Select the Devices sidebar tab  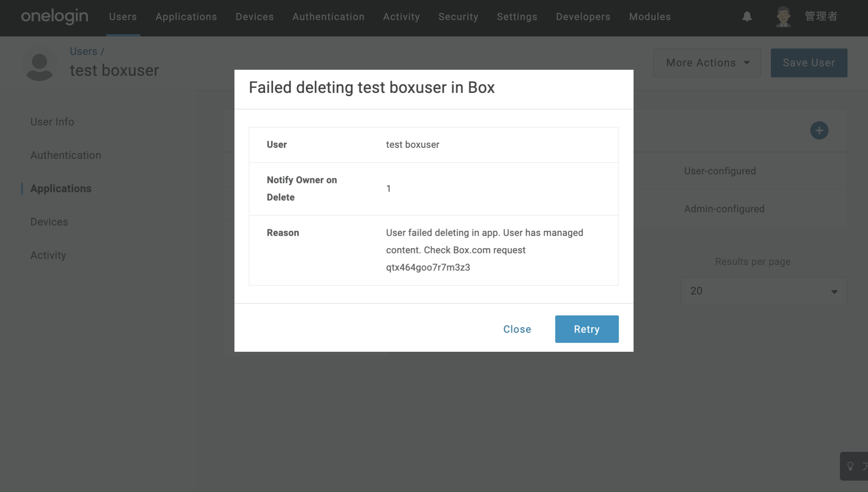[49, 222]
